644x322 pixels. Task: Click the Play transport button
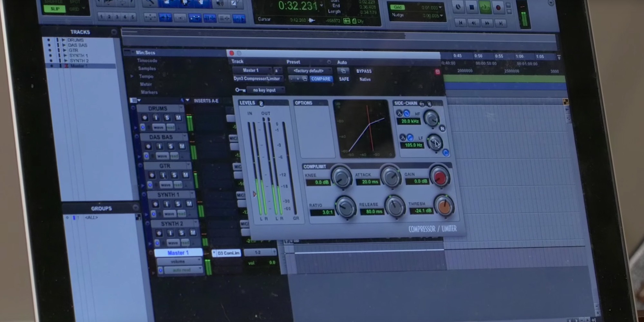point(485,7)
